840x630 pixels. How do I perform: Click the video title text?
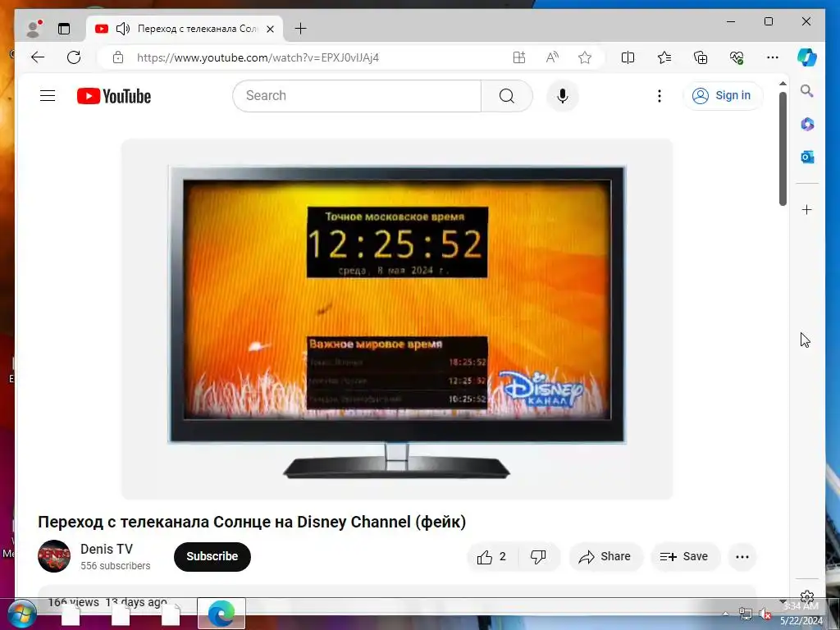(252, 522)
